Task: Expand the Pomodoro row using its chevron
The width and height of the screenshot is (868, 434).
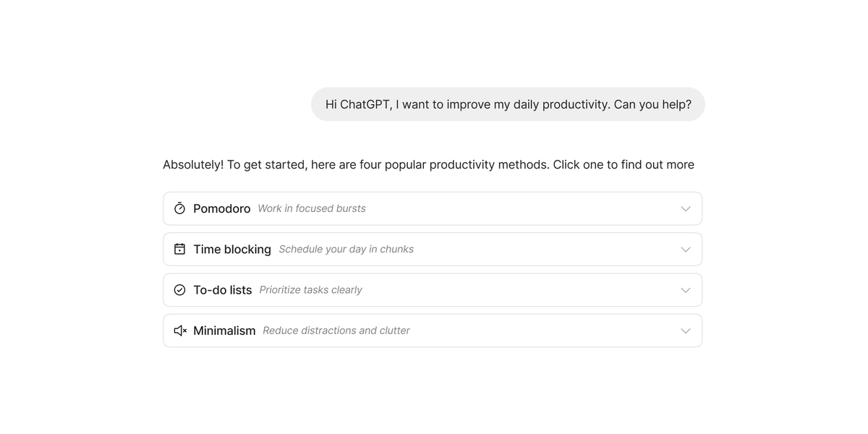Action: click(686, 209)
